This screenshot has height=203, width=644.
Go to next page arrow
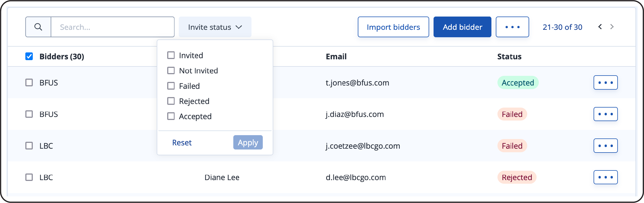(x=612, y=27)
